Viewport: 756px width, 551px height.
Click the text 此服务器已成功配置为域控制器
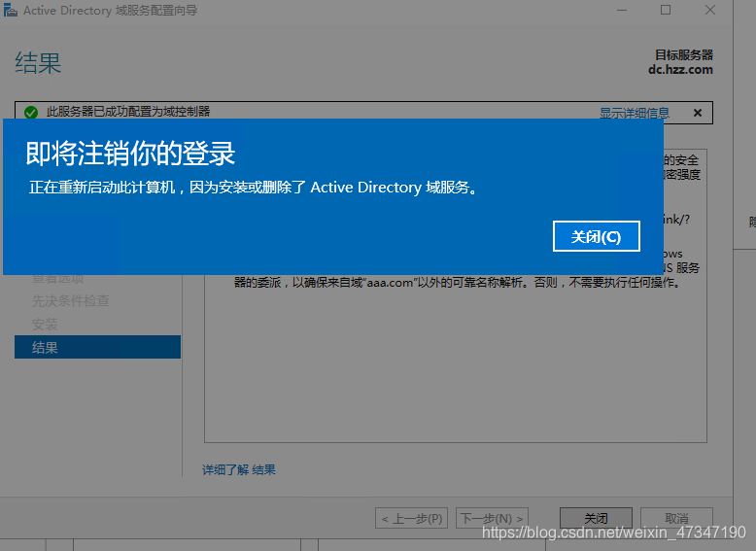coord(128,112)
